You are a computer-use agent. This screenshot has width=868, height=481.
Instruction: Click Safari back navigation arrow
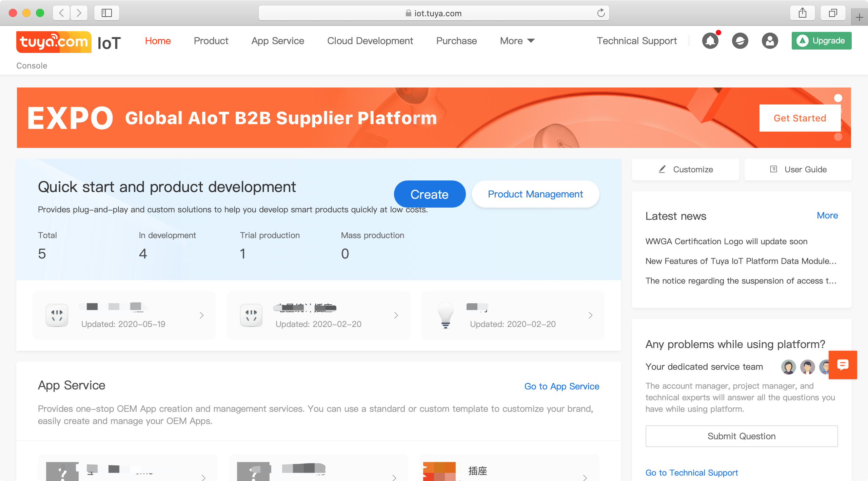point(61,13)
